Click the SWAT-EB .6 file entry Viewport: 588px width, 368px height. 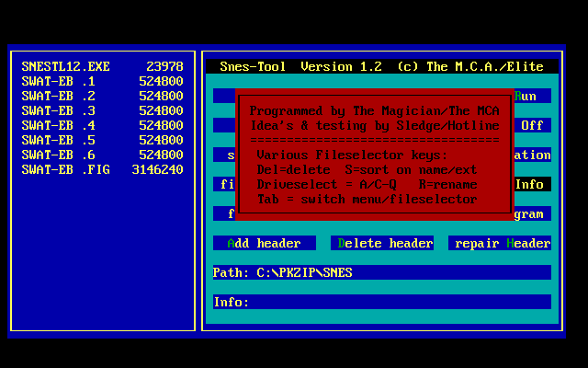[102, 155]
